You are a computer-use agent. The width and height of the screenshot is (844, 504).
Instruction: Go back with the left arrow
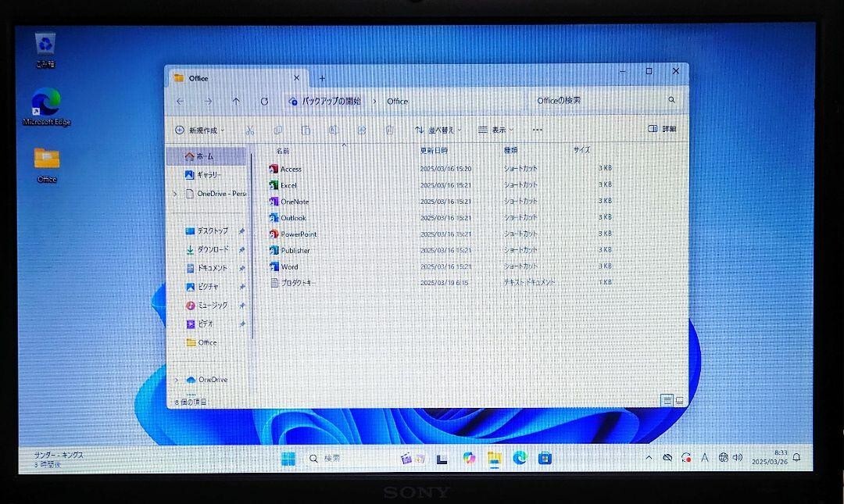pos(181,102)
